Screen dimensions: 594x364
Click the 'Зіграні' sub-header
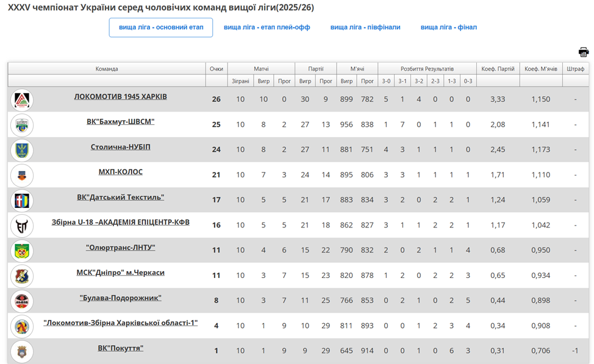point(240,80)
